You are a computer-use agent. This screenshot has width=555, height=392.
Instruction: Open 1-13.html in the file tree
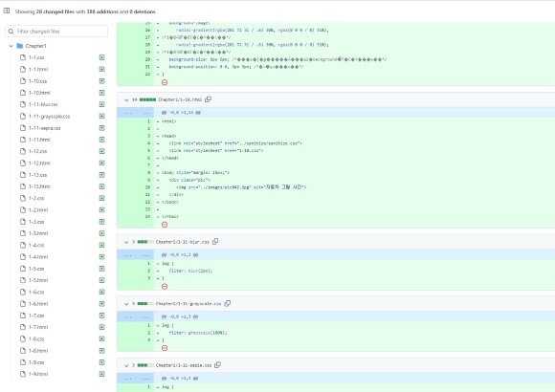(x=39, y=186)
